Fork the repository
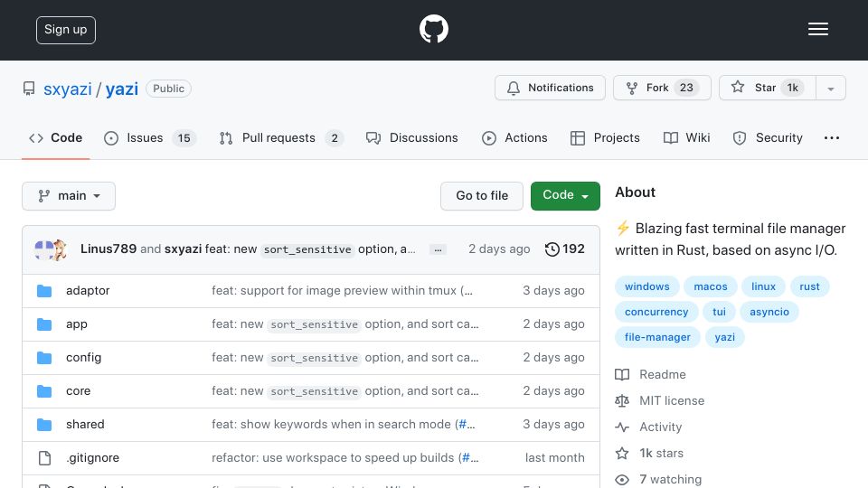 tap(662, 88)
